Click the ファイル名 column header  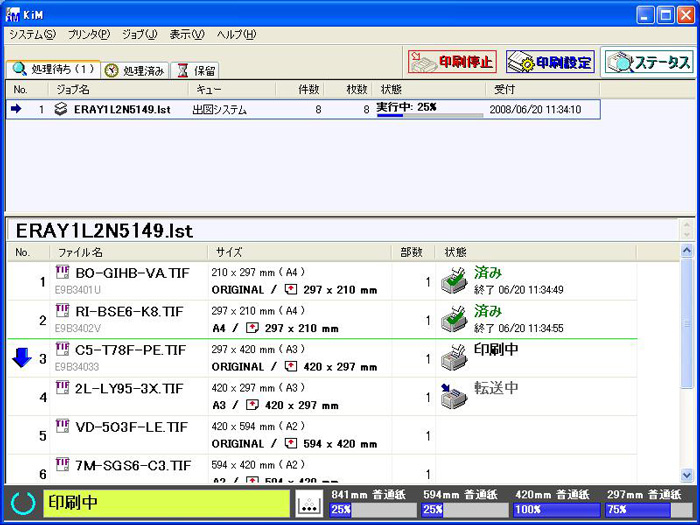129,253
